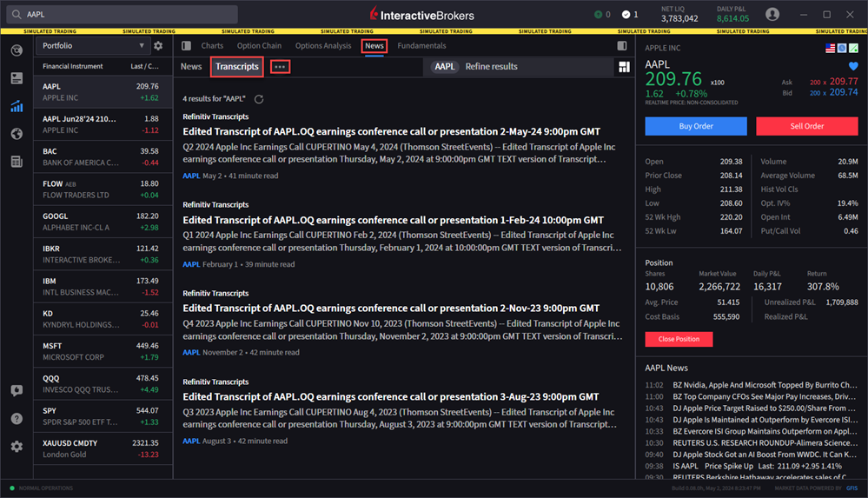This screenshot has width=868, height=498.
Task: Open the feedback chat bubble icon
Action: [x=17, y=391]
